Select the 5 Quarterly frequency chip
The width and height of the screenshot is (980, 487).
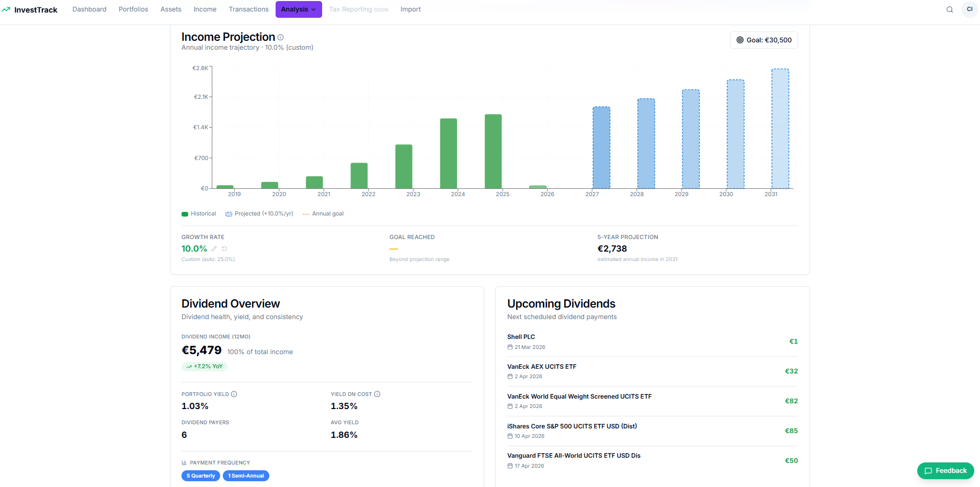click(x=201, y=476)
